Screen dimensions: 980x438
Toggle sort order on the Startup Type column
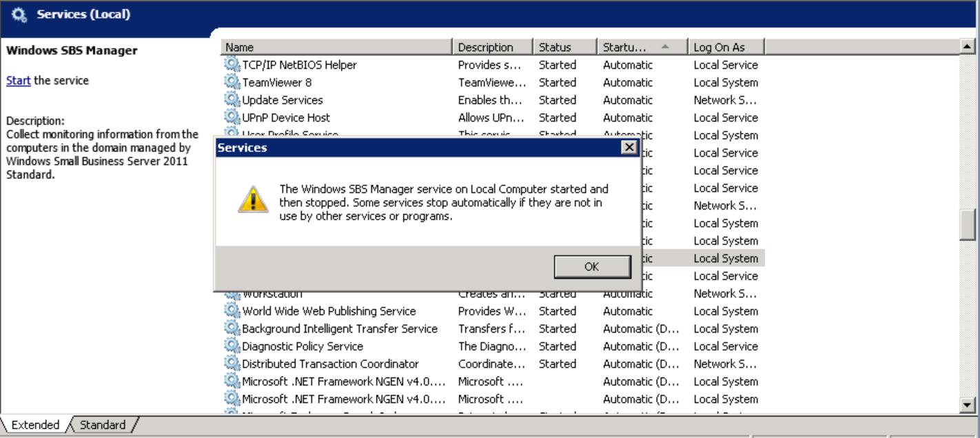640,46
